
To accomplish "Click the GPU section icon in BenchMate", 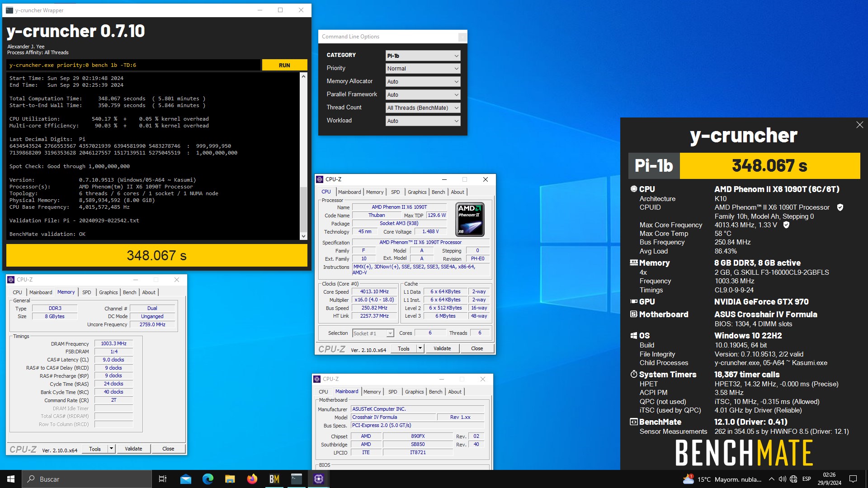I will pos(633,301).
